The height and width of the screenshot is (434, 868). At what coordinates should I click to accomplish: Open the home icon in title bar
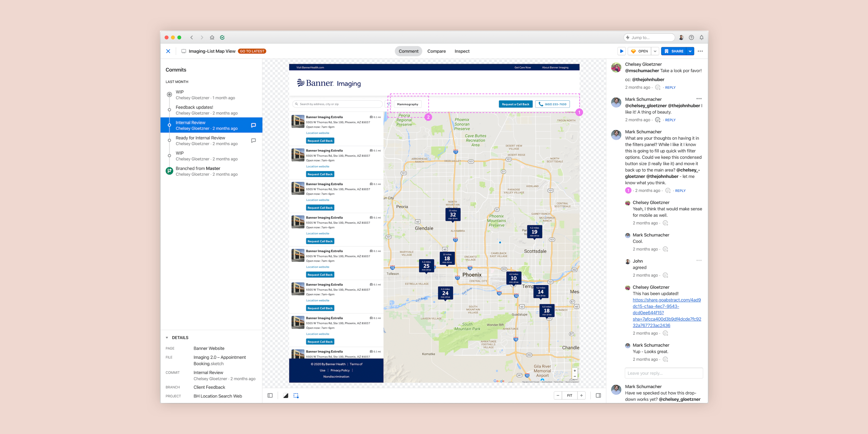(x=212, y=37)
